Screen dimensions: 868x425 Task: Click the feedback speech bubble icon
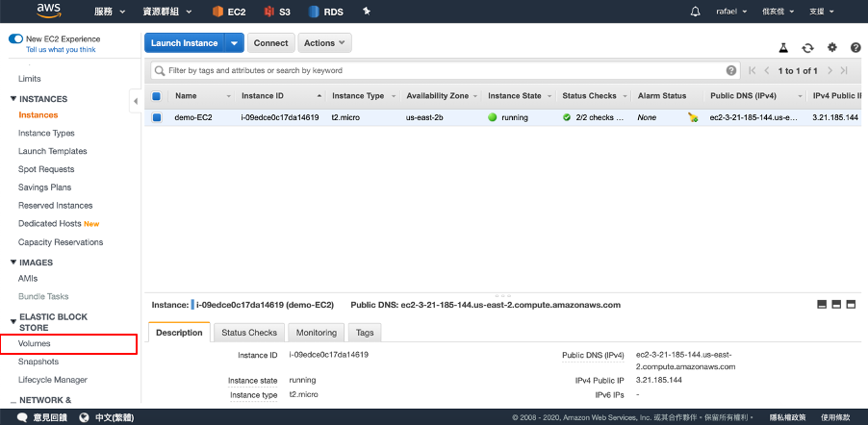click(23, 417)
